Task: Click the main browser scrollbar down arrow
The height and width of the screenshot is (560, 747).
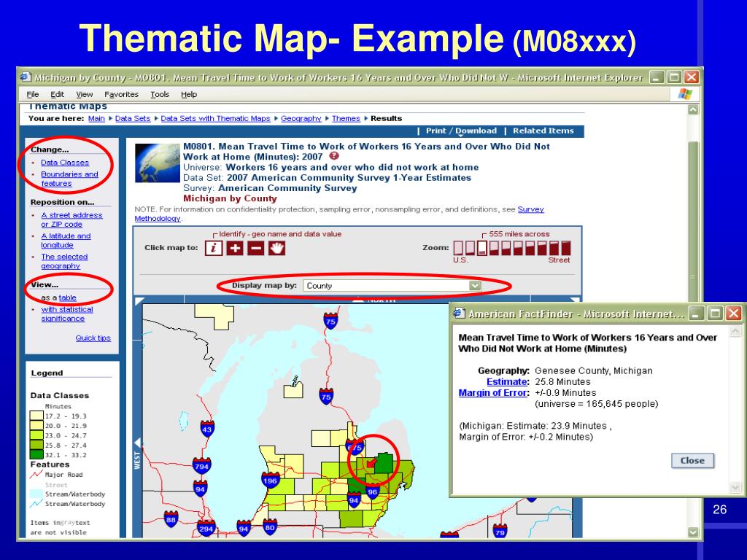Action: pyautogui.click(x=693, y=532)
